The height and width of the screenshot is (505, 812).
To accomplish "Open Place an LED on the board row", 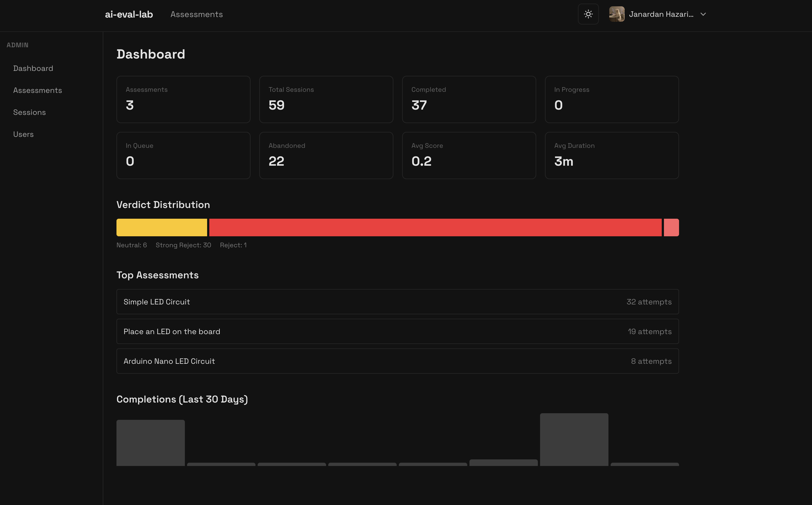I will click(x=397, y=331).
